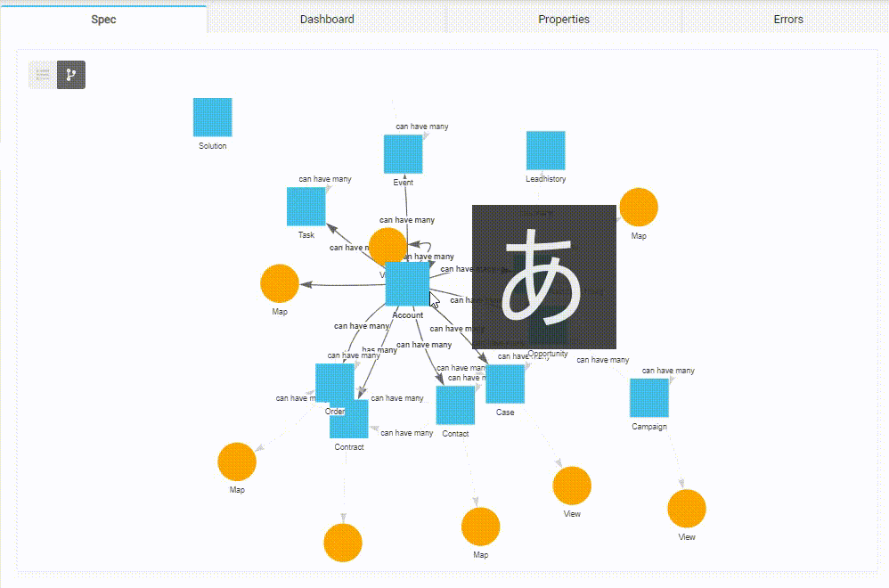This screenshot has width=889, height=588.
Task: Open the Properties tab
Action: [564, 20]
